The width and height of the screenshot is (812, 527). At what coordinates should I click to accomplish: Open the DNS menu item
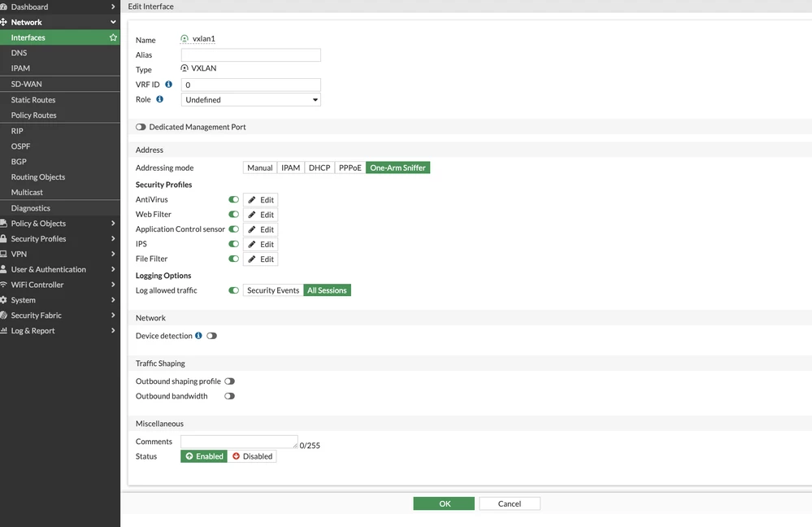click(x=60, y=53)
